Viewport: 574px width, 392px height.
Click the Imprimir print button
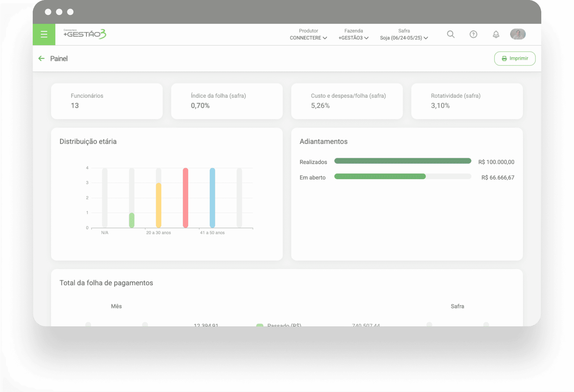click(514, 59)
